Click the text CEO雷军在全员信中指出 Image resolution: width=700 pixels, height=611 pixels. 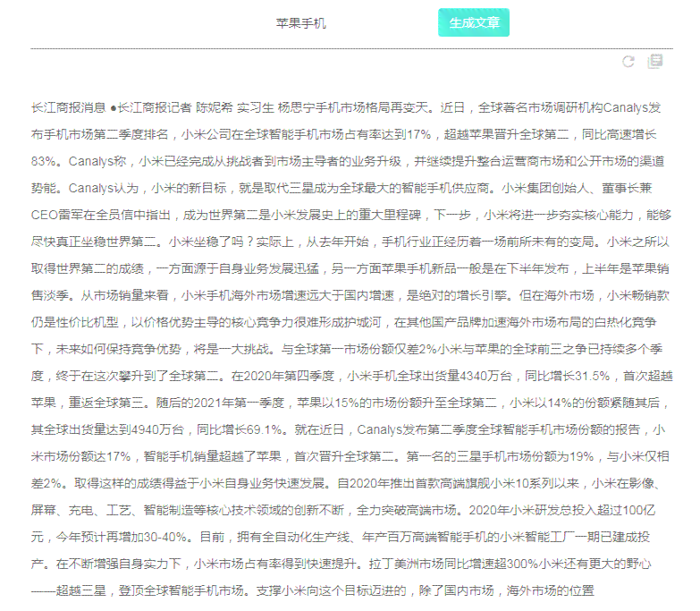(101, 215)
